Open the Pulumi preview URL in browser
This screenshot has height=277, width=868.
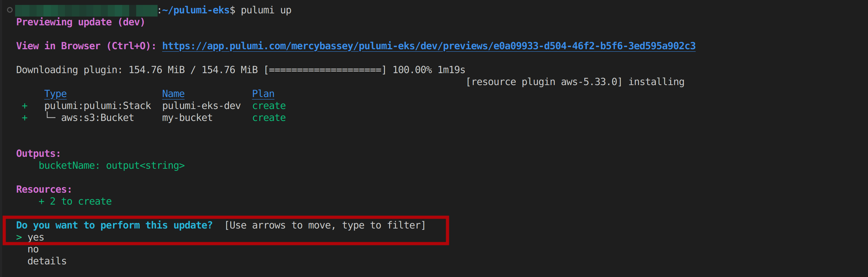coord(428,46)
